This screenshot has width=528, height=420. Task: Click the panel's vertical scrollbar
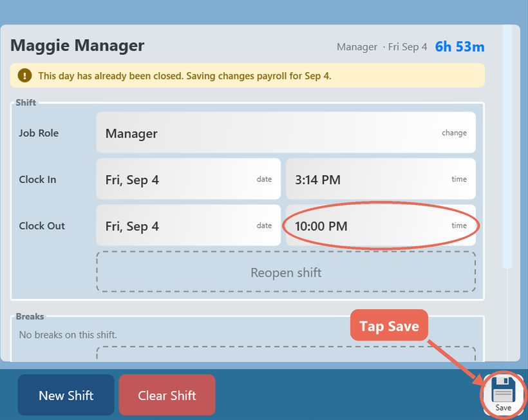click(x=507, y=146)
